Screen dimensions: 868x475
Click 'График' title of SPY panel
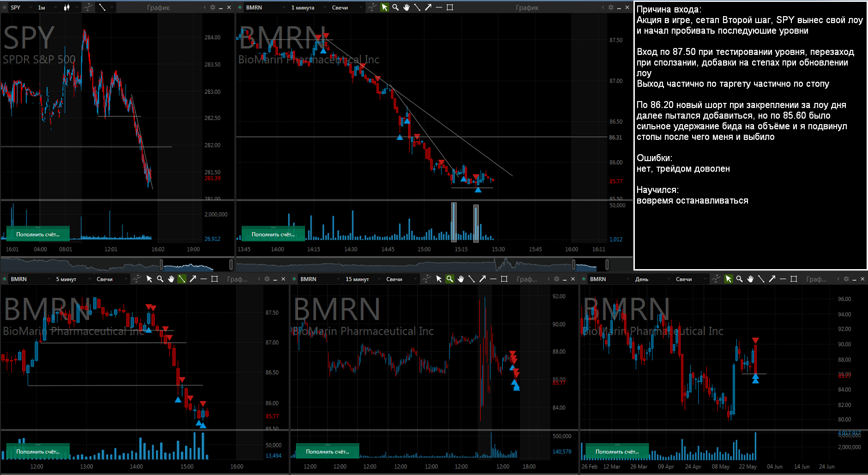158,7
